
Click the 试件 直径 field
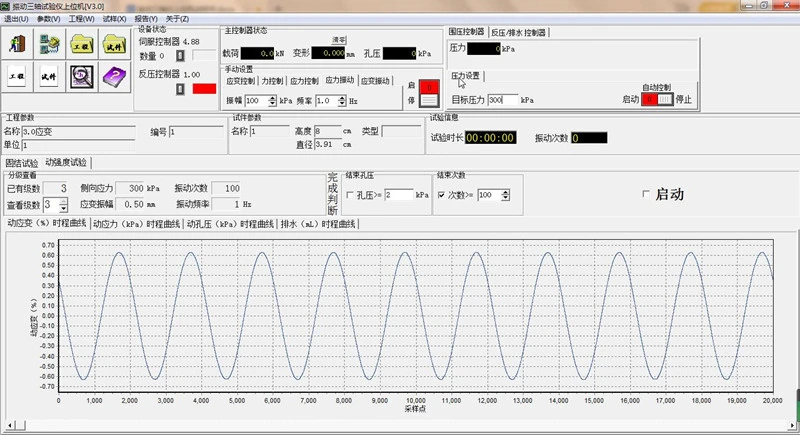pyautogui.click(x=328, y=144)
